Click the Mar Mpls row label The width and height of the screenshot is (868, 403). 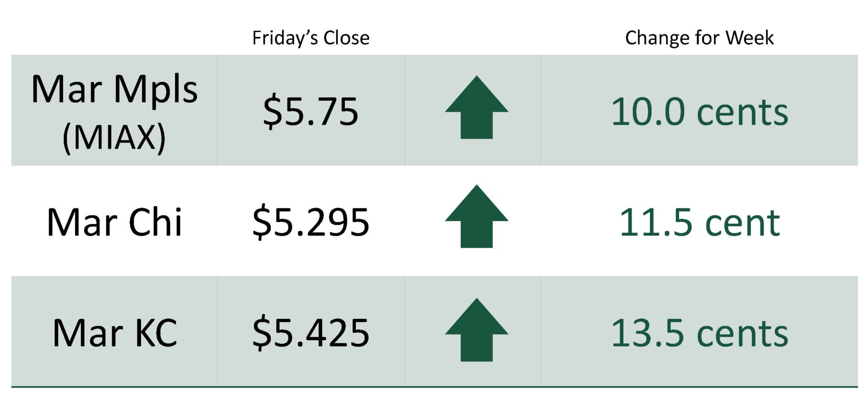tap(114, 89)
